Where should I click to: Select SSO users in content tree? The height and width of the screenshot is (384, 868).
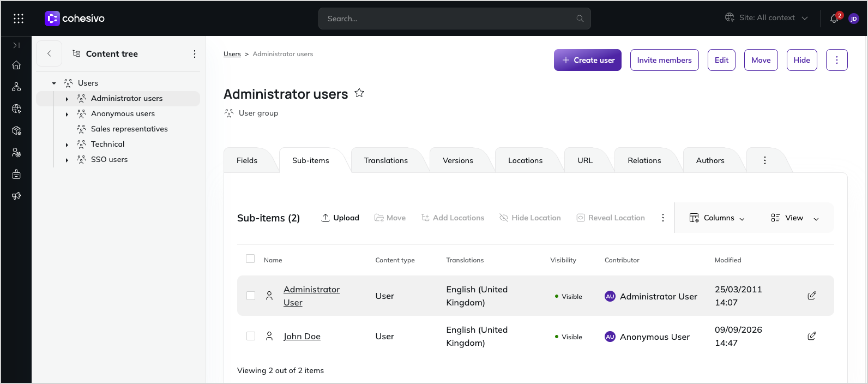click(109, 160)
